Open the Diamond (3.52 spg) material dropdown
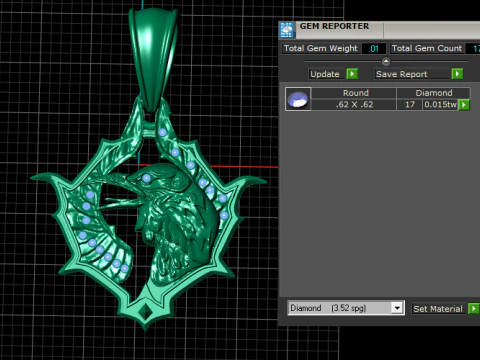Image resolution: width=480 pixels, height=360 pixels. point(346,308)
